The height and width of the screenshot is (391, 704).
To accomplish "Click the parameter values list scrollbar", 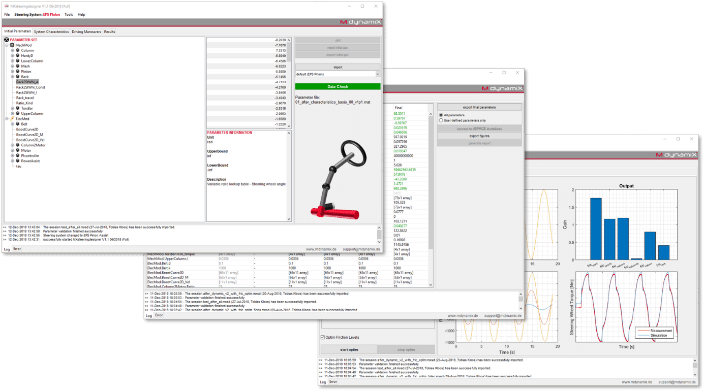I will click(289, 83).
